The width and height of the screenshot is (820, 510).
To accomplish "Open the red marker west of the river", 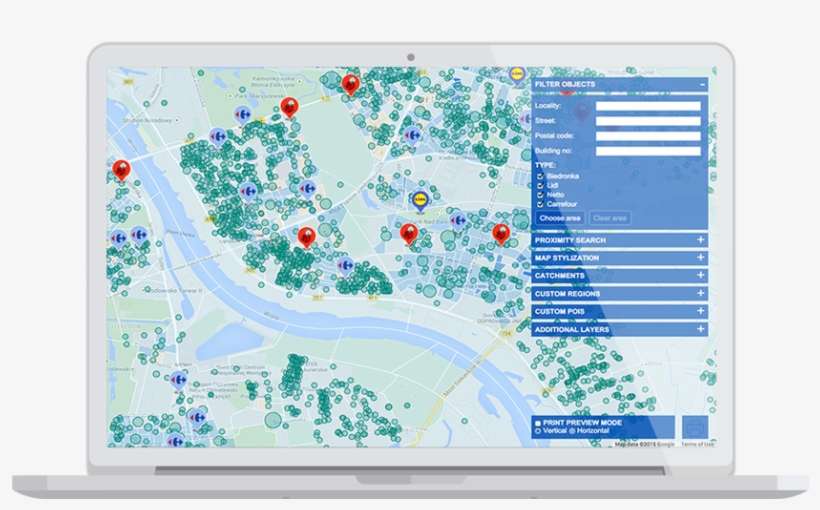I will [x=121, y=171].
